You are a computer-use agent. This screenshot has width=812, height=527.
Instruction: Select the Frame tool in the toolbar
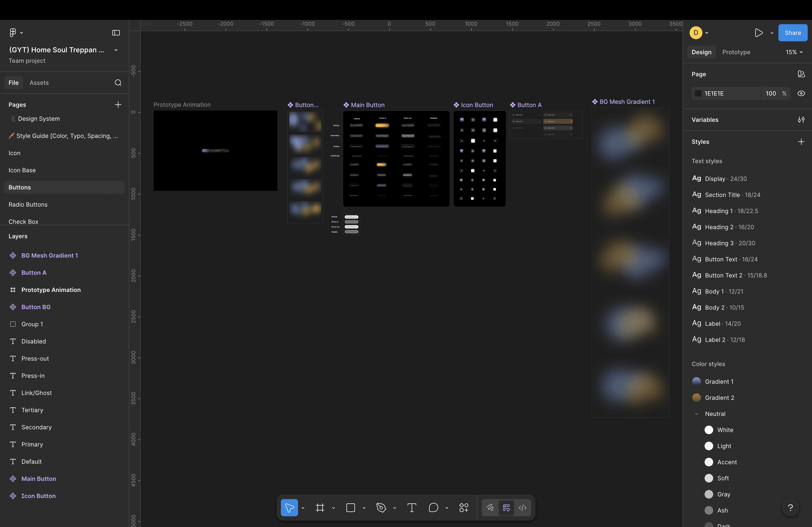tap(320, 508)
